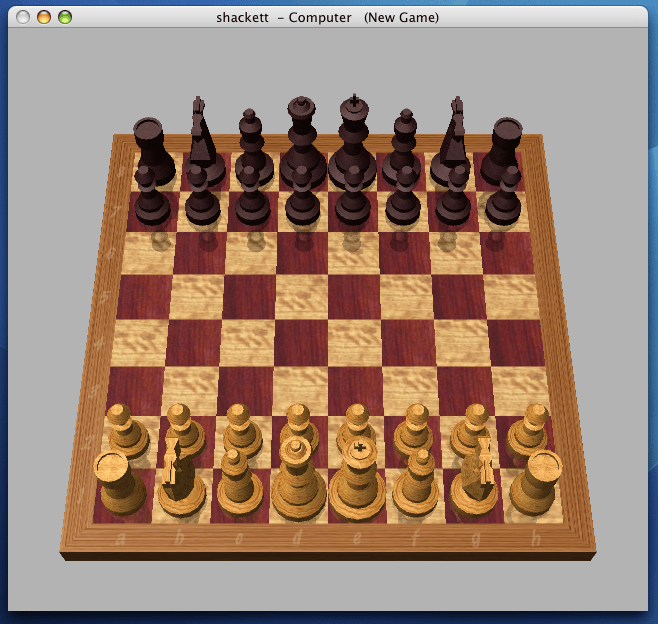The width and height of the screenshot is (658, 624).
Task: Click the empty f3 square
Action: pyautogui.click(x=411, y=391)
